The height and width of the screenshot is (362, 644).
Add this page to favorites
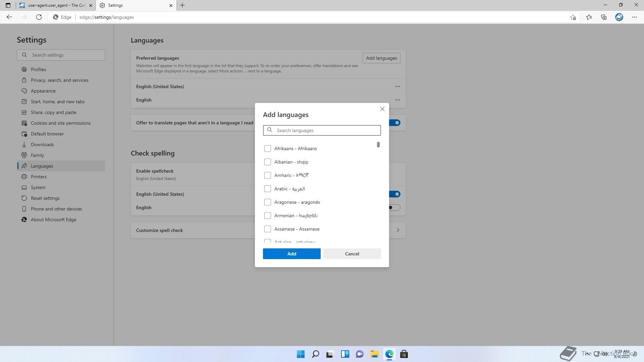pyautogui.click(x=573, y=17)
